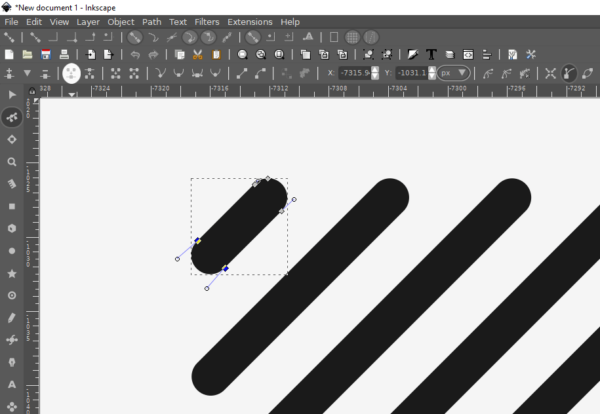Toggle snap nodes, paths and handles
This screenshot has height=414, width=600.
pyautogui.click(x=134, y=37)
